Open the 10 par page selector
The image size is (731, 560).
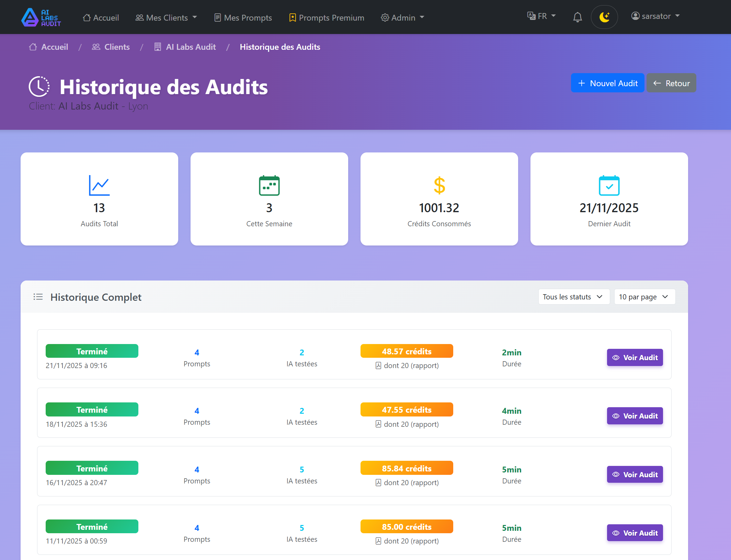click(x=644, y=297)
